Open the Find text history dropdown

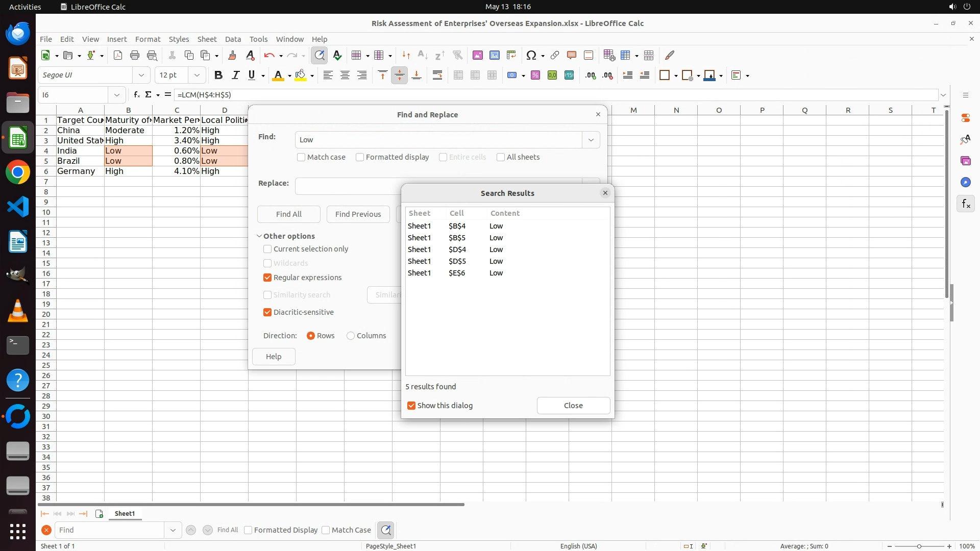pos(591,140)
